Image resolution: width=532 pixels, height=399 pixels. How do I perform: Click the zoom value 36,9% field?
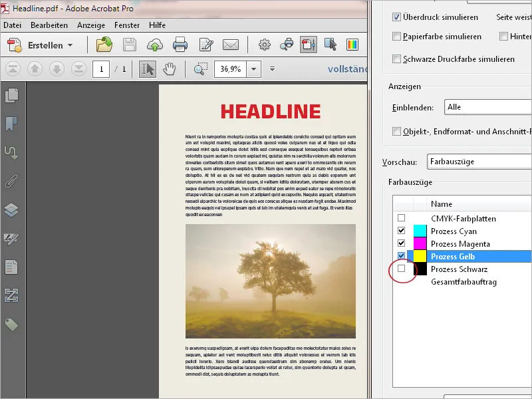pyautogui.click(x=230, y=69)
